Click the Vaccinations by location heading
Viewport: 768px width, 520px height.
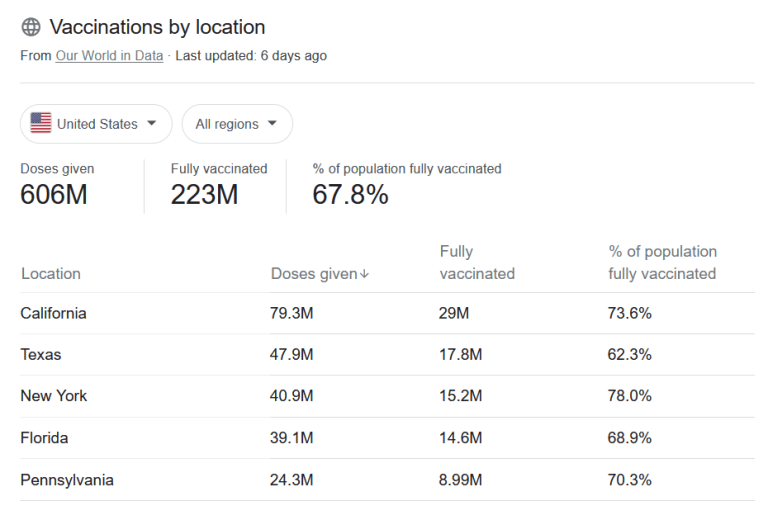(x=157, y=27)
